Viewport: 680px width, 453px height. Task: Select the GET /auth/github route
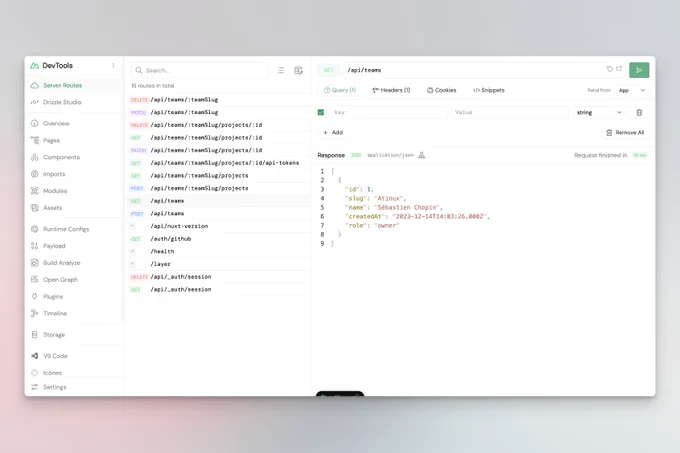coord(219,239)
